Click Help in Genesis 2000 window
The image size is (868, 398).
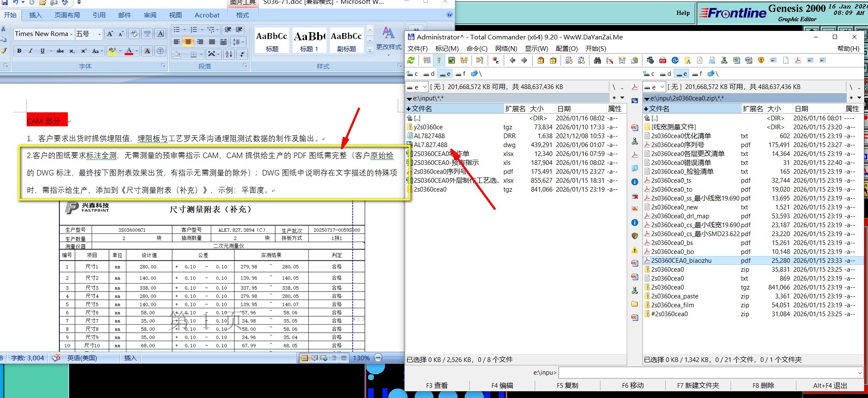(x=683, y=13)
